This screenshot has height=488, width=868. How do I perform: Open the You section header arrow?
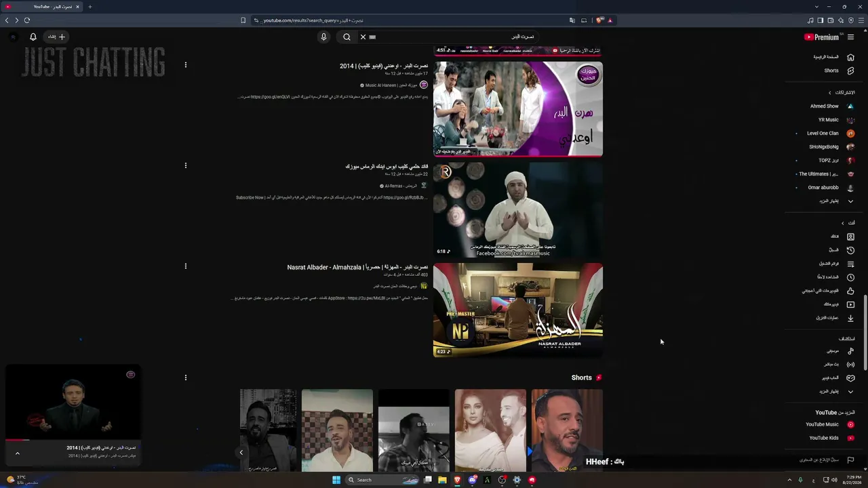[843, 223]
